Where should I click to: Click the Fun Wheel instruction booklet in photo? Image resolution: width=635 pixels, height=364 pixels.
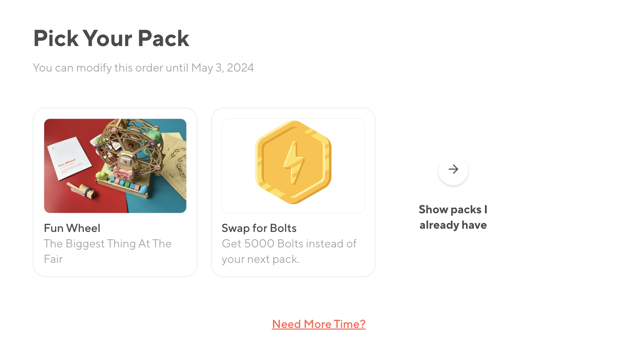[68, 158]
